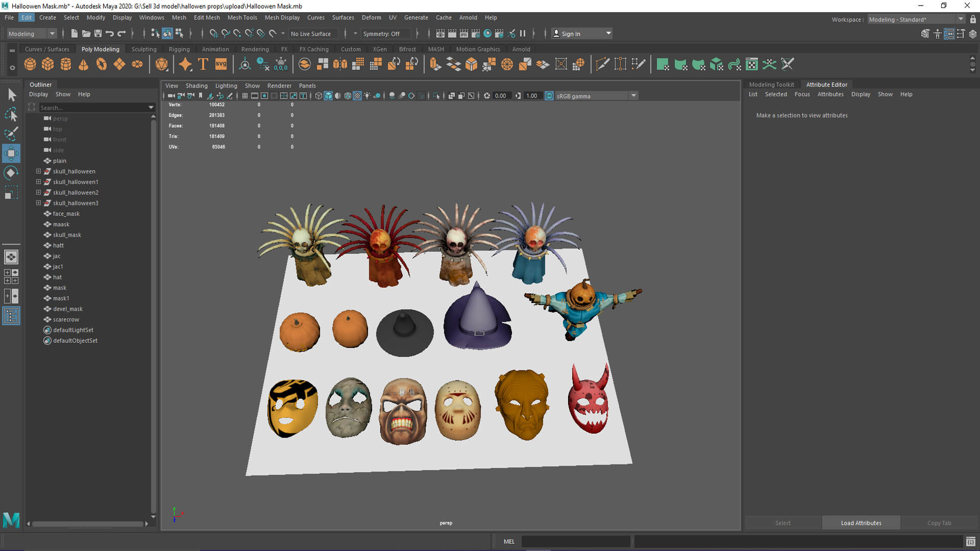The width and height of the screenshot is (980, 551).
Task: Open the Workspace dropdown
Action: click(x=917, y=19)
